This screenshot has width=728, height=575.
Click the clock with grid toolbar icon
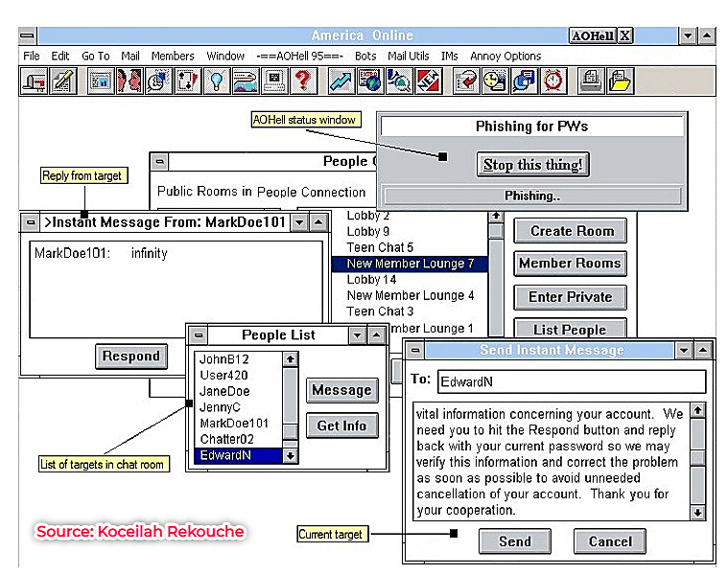point(158,80)
